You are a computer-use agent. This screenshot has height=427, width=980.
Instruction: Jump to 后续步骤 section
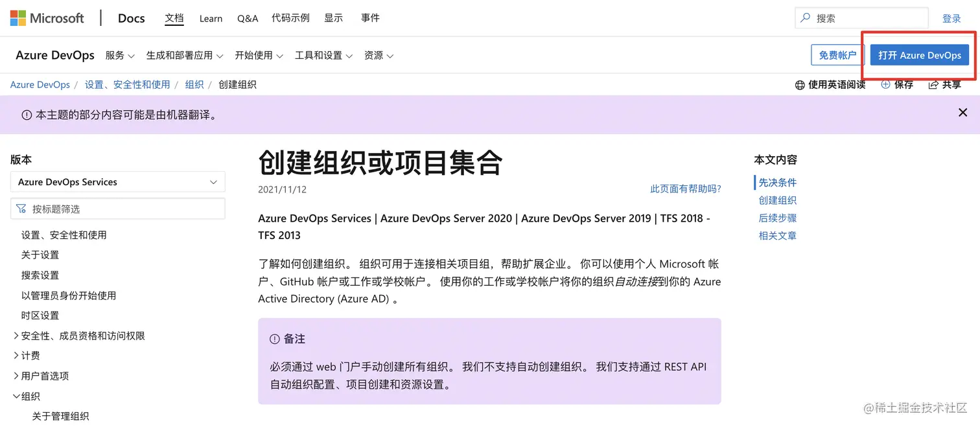coord(778,218)
